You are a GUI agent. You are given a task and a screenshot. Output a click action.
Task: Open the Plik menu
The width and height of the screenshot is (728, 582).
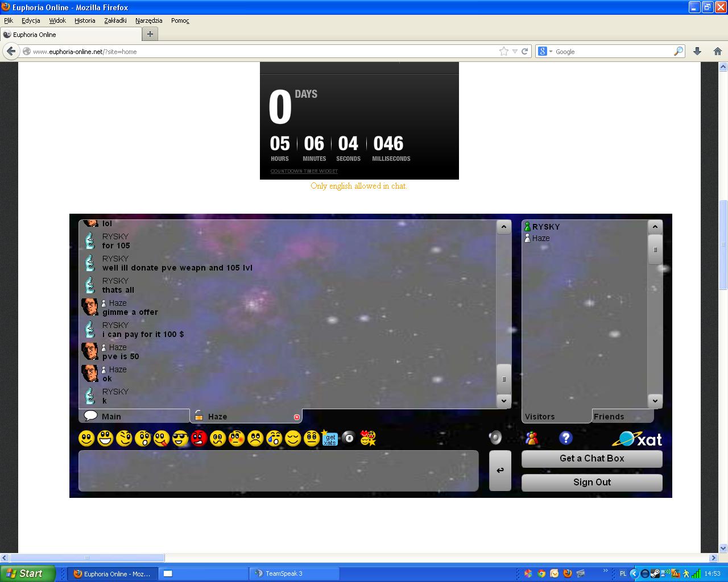pyautogui.click(x=9, y=20)
